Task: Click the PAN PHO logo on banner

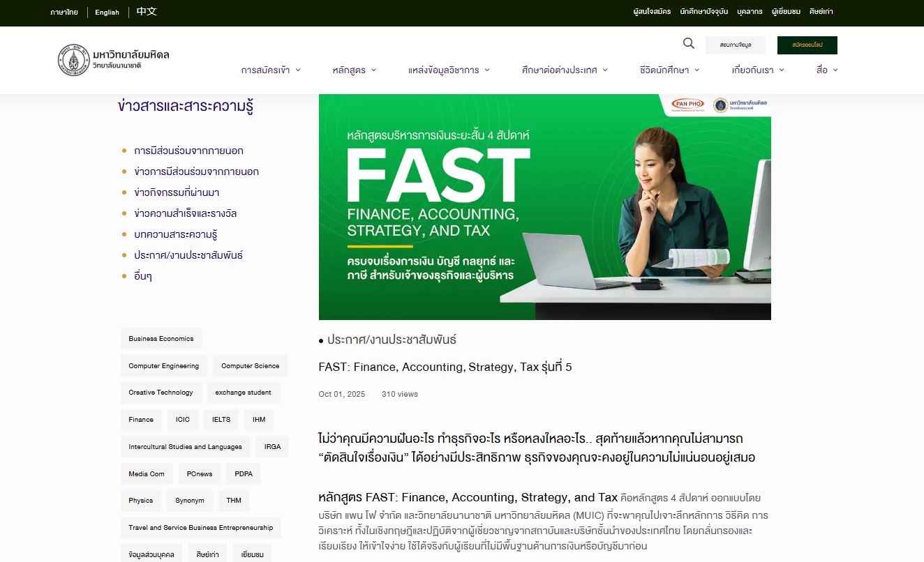Action: [687, 105]
